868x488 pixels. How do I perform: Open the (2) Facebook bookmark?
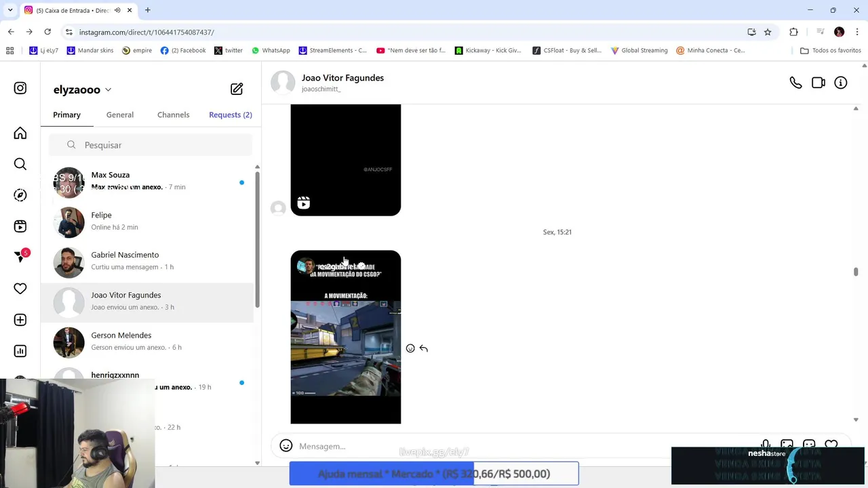click(x=183, y=50)
